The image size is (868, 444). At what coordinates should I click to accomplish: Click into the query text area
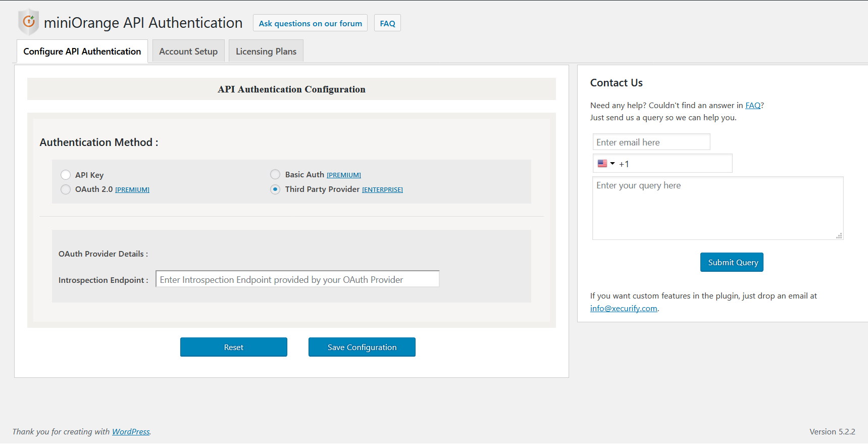point(718,208)
